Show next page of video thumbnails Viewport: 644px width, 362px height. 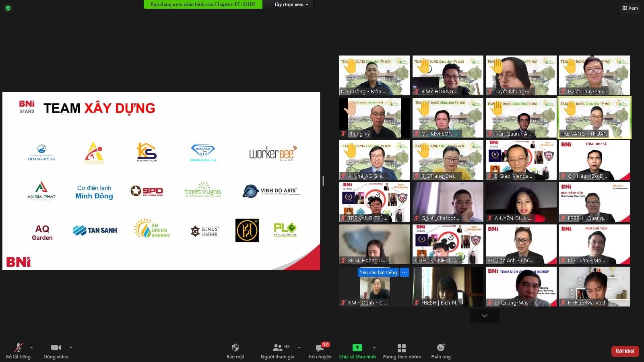coord(485,316)
